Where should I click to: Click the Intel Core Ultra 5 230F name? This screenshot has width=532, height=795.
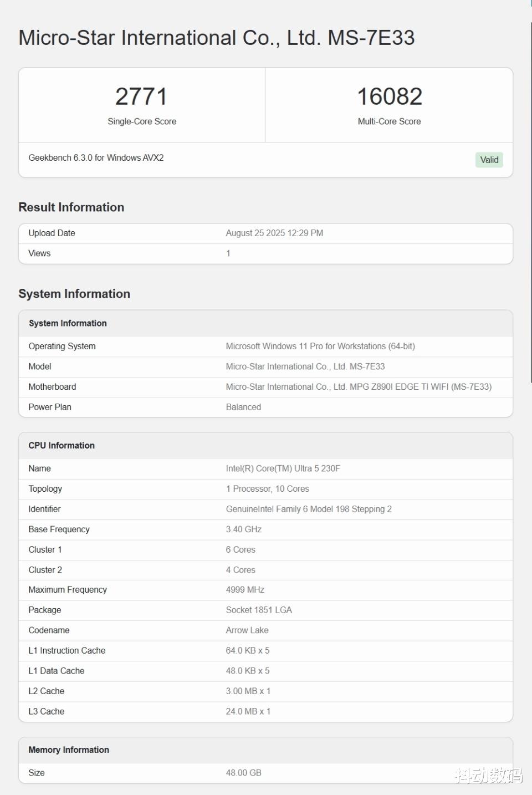(283, 468)
